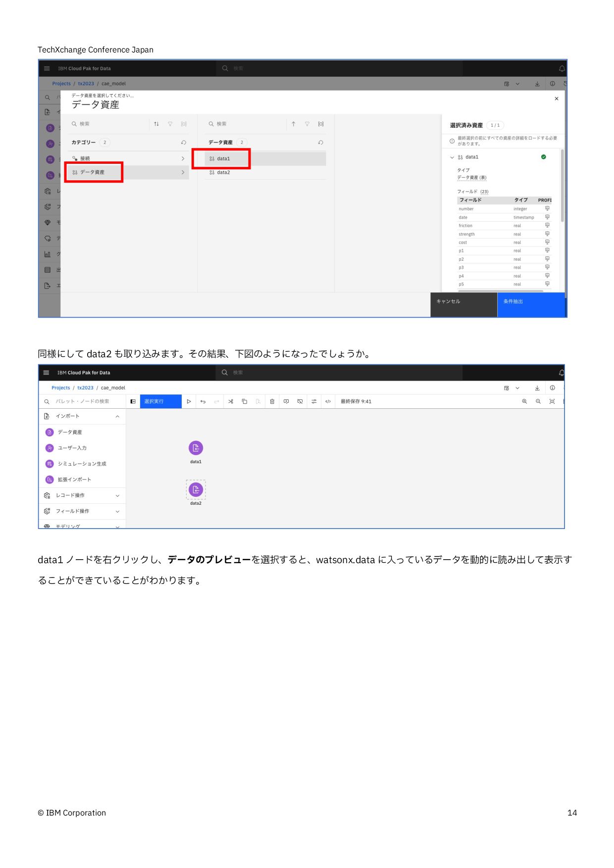Screen dimensions: 614x868
Task: Click 条件抽出 button in dialog
Action: coord(531,304)
